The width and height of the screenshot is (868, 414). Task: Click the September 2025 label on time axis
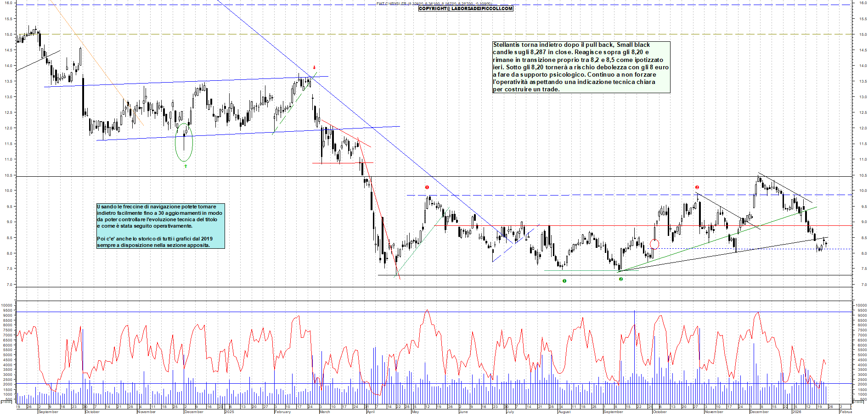pos(613,412)
